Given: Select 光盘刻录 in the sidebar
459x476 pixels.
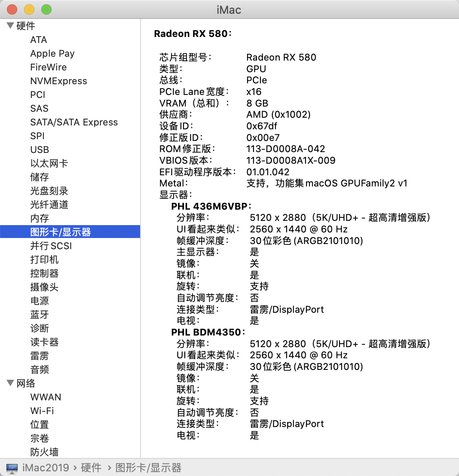Looking at the screenshot, I should click(x=49, y=191).
